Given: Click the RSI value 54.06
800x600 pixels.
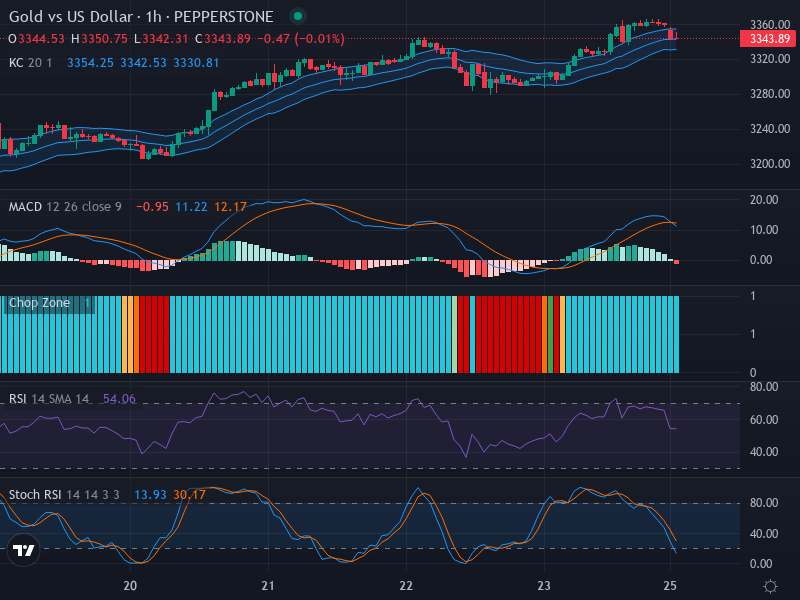Looking at the screenshot, I should 119,398.
